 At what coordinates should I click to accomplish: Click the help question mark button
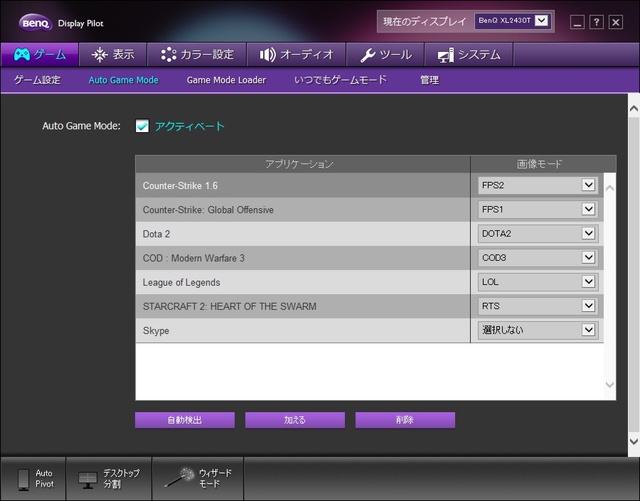coord(596,22)
